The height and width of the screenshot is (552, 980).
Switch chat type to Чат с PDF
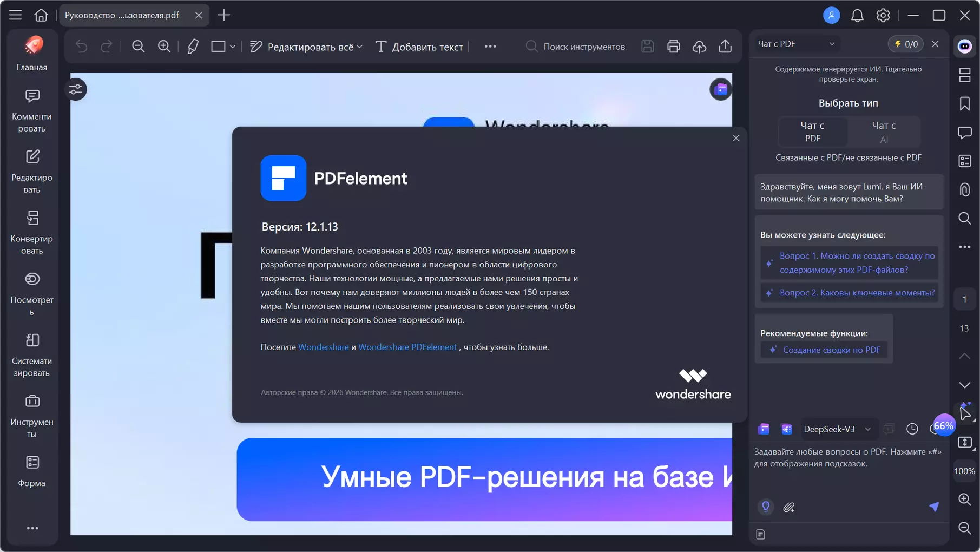pos(812,132)
